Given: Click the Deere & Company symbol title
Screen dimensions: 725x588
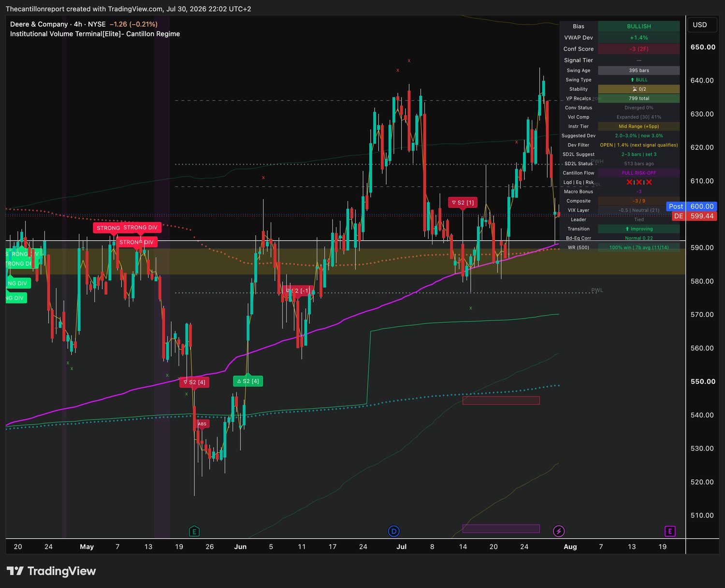Looking at the screenshot, I should [39, 24].
